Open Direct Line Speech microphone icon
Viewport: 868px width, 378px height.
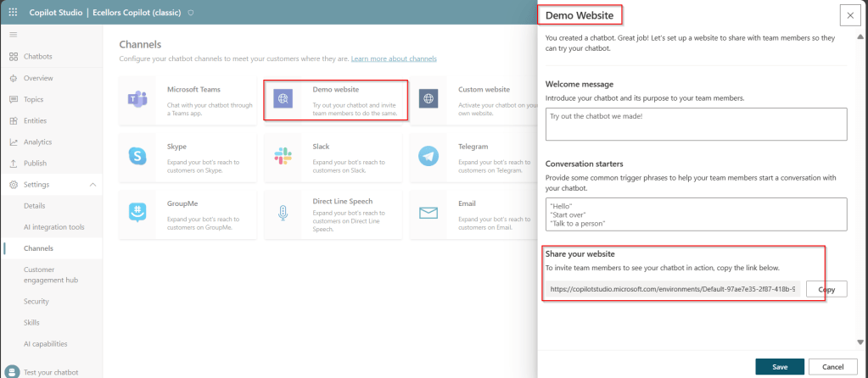pos(283,213)
